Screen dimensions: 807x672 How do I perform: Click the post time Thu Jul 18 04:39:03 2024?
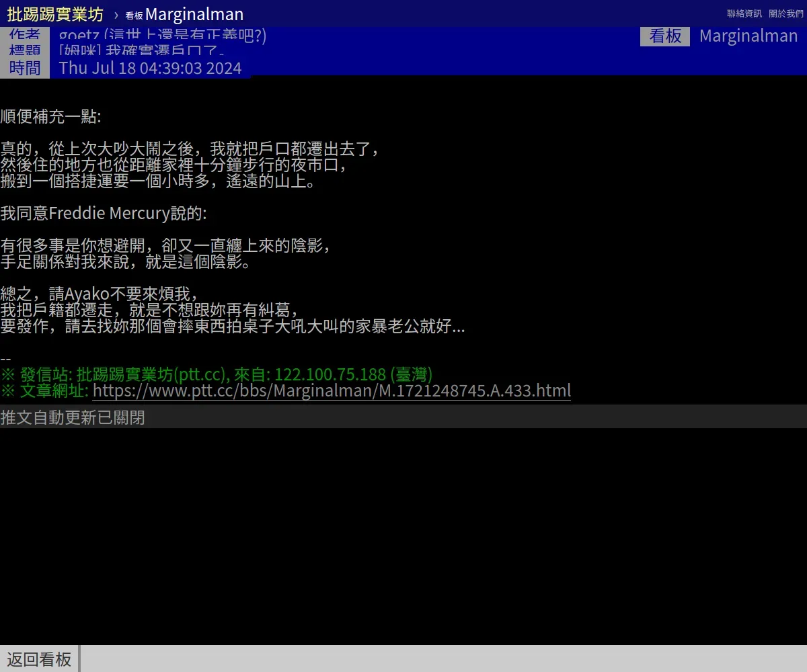click(x=150, y=68)
